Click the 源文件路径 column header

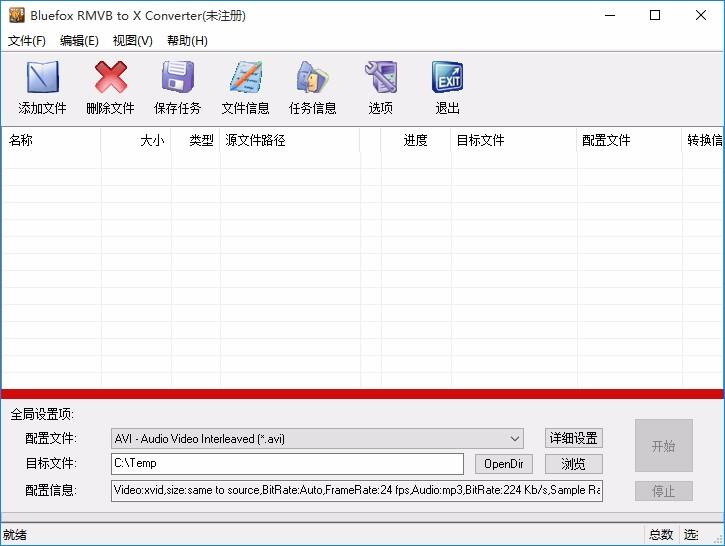(290, 140)
